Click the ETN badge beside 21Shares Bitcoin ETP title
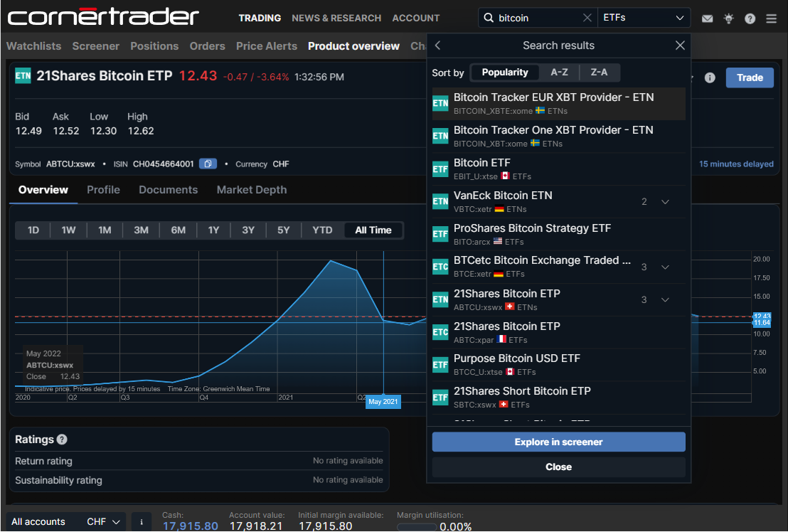 pos(23,76)
